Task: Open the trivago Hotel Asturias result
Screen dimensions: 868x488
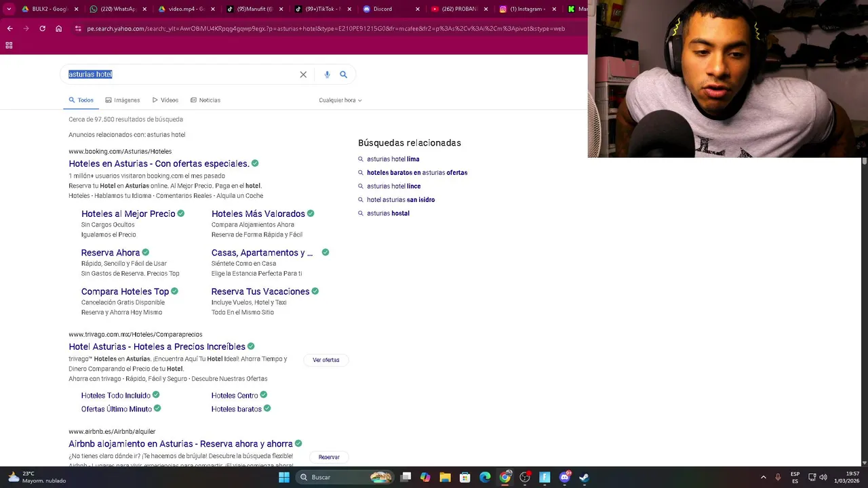Action: [157, 346]
